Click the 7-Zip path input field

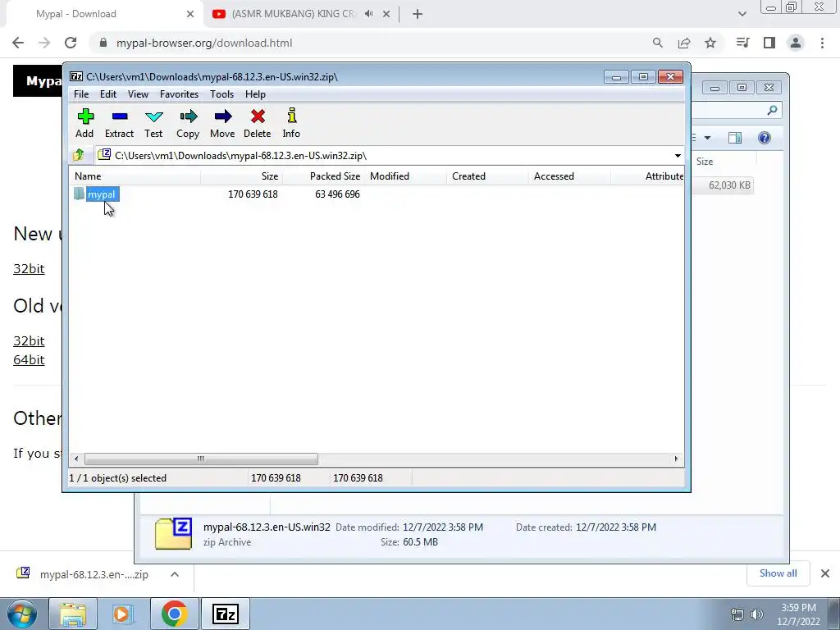coord(383,156)
